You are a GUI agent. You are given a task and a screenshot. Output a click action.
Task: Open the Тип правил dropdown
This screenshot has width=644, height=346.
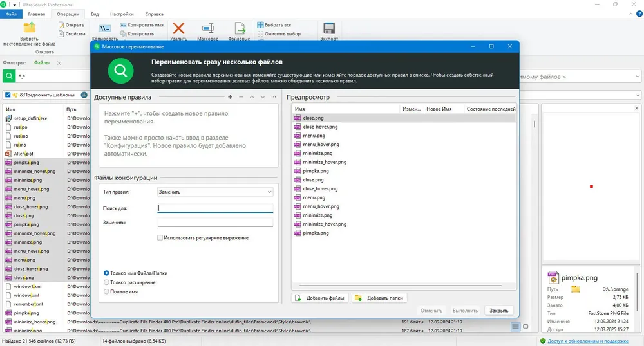pos(215,192)
